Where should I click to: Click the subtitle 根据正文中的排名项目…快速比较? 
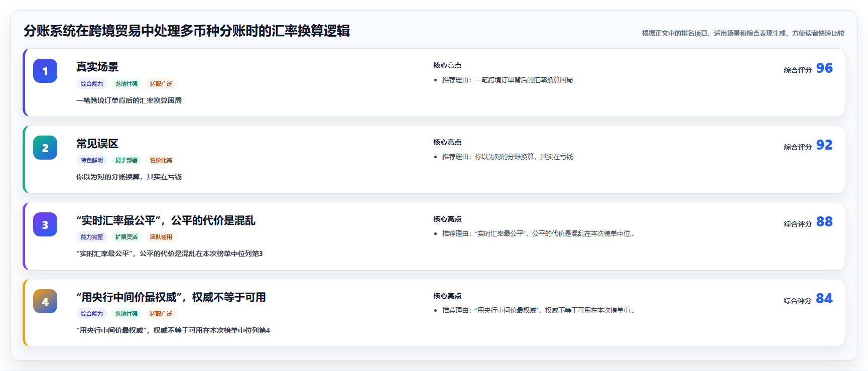743,33
